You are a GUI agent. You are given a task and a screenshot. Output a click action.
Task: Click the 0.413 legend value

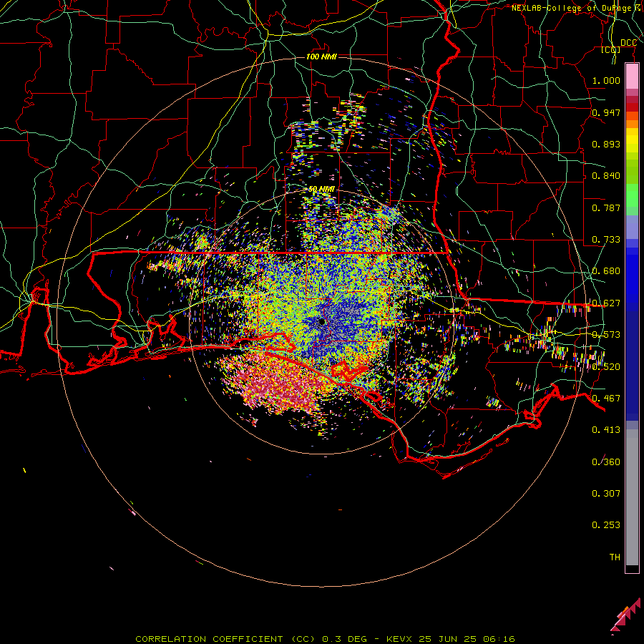(606, 430)
